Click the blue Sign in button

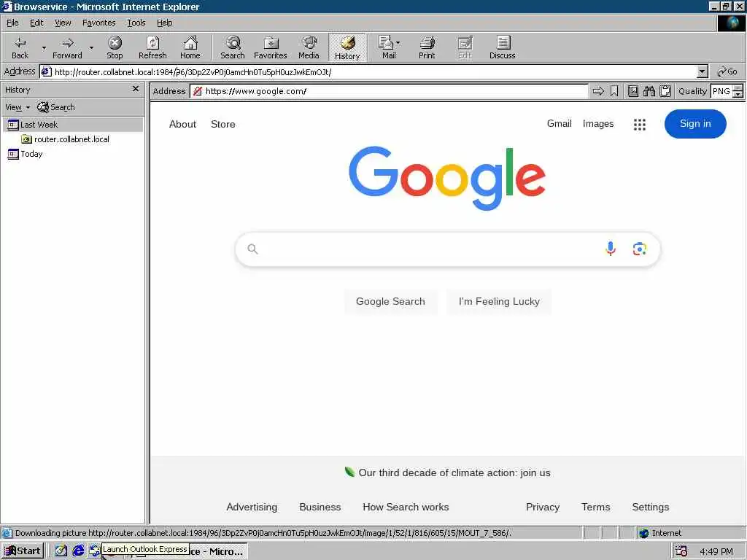click(695, 124)
